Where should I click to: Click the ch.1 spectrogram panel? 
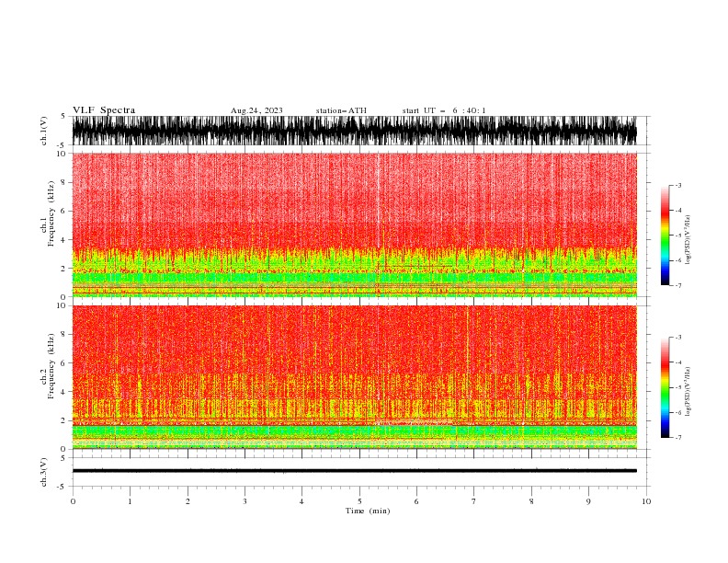click(354, 224)
